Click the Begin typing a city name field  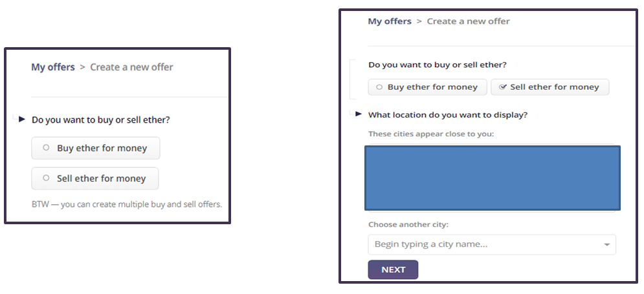pos(485,245)
